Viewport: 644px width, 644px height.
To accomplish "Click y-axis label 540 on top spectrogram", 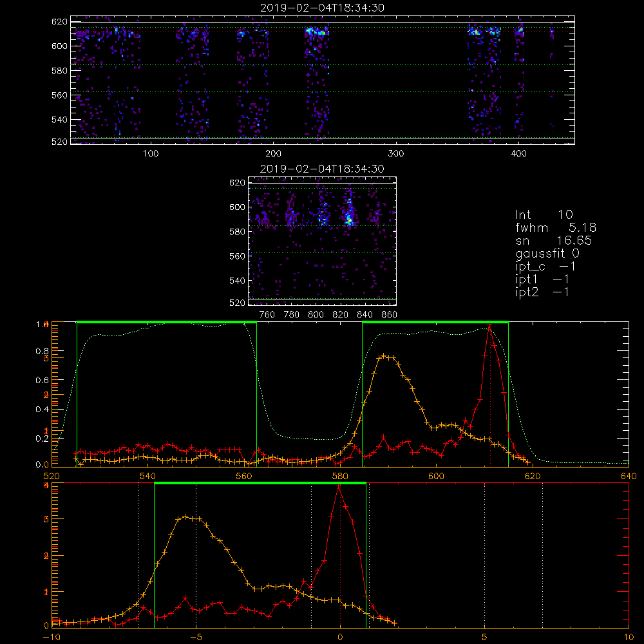I will (59, 120).
